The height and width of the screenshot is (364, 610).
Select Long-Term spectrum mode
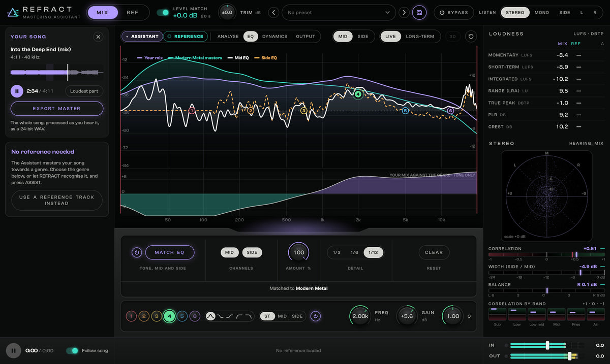[420, 37]
